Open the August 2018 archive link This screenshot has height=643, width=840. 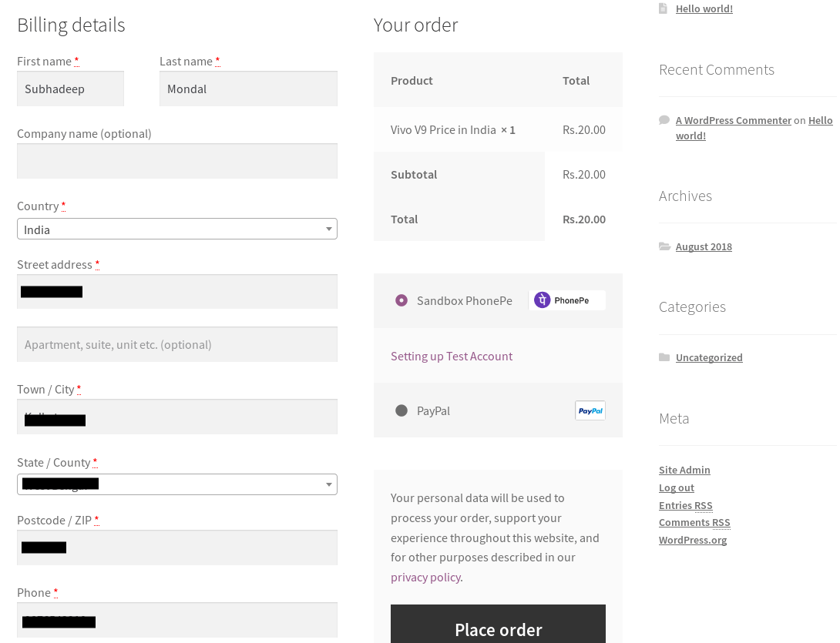click(704, 246)
